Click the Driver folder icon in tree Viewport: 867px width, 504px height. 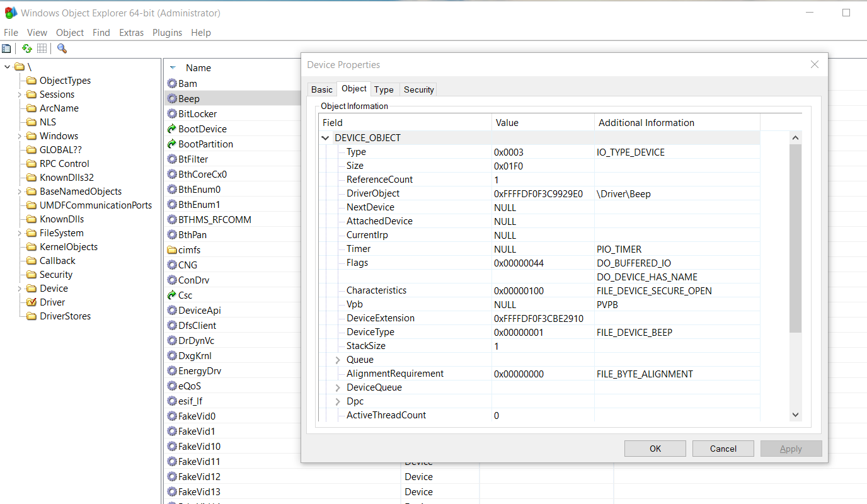31,302
